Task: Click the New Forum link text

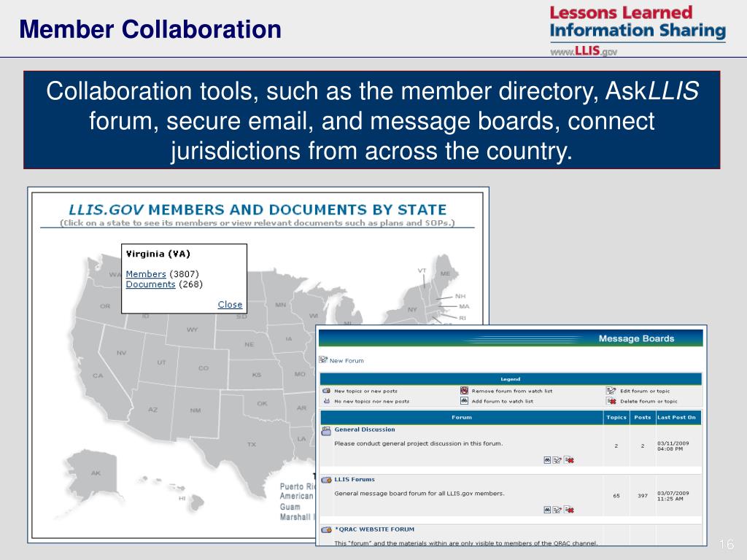Action: 347,360
